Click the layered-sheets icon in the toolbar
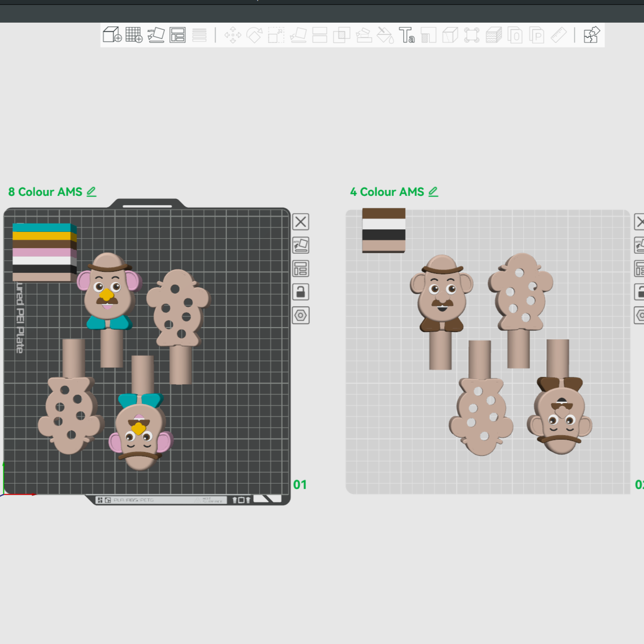644x644 pixels. point(493,35)
